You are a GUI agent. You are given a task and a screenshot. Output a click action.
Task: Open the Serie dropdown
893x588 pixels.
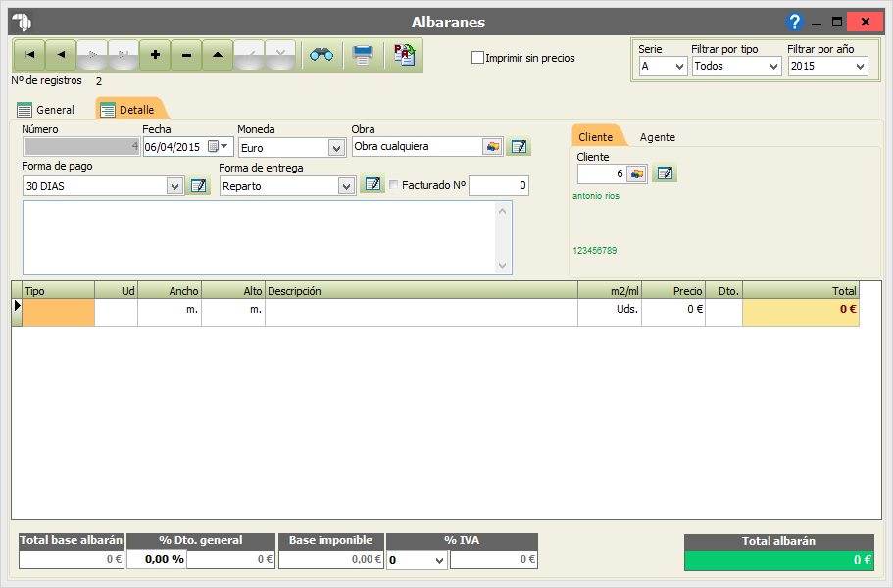679,67
